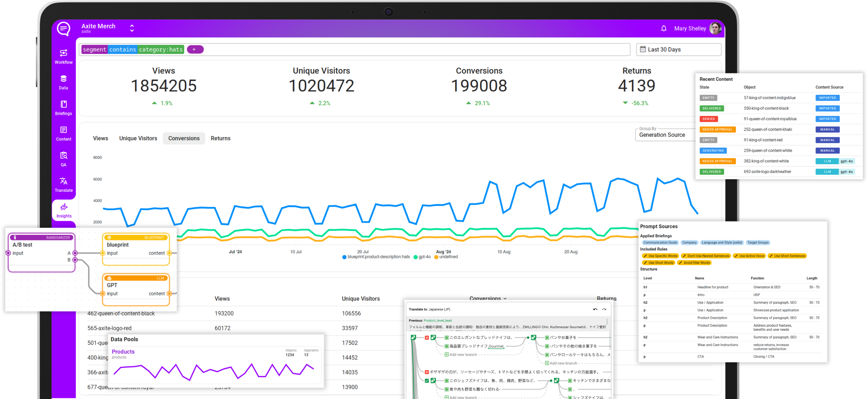868x399 pixels.
Task: Click the Use Active Voice rule chip
Action: [x=749, y=256]
